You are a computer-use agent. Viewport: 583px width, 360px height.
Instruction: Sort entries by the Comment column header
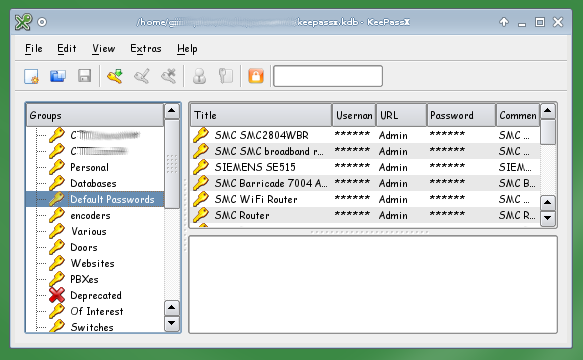(x=518, y=115)
